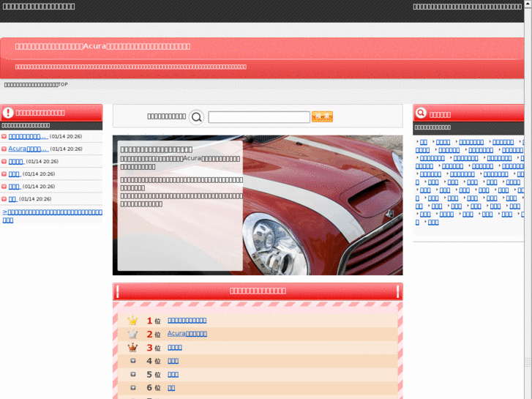
Task: Click the bronze crown icon for rank 3
Action: (x=132, y=348)
